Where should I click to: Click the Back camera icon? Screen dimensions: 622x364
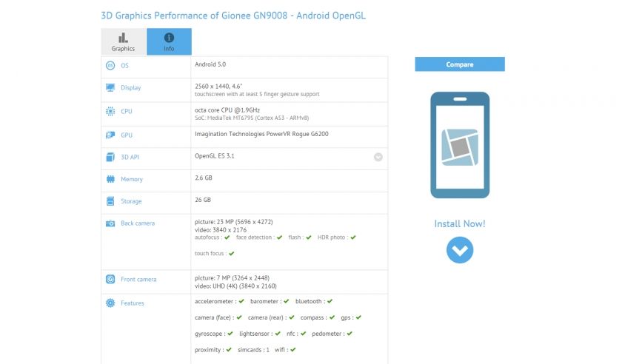(110, 223)
